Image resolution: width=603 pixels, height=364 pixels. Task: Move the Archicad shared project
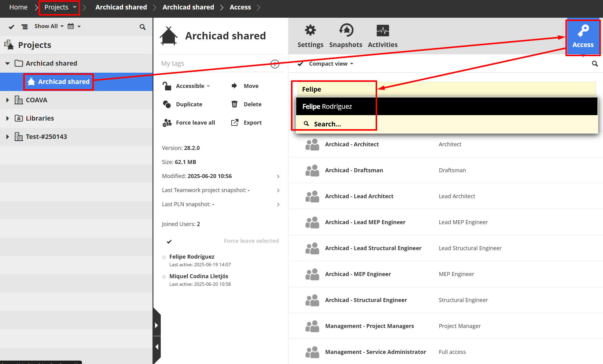click(251, 86)
